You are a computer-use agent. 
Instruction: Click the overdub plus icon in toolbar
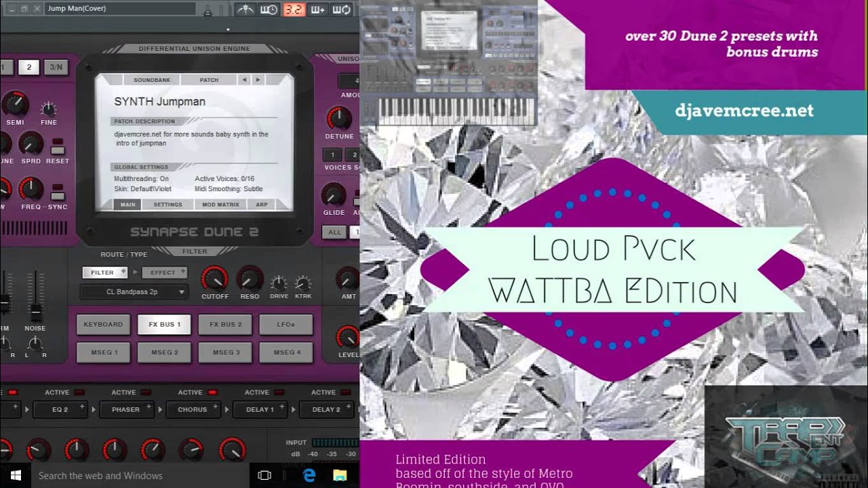[x=318, y=9]
